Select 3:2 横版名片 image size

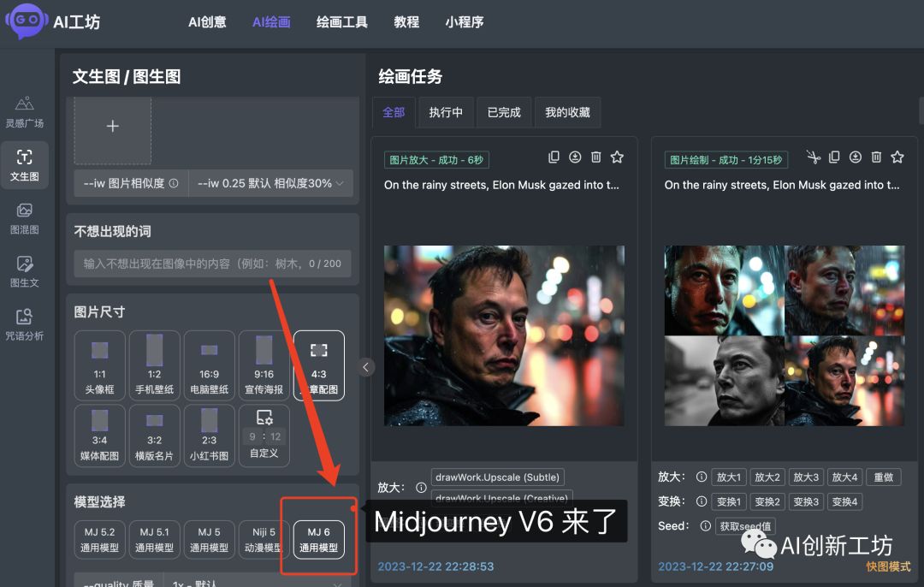point(154,436)
